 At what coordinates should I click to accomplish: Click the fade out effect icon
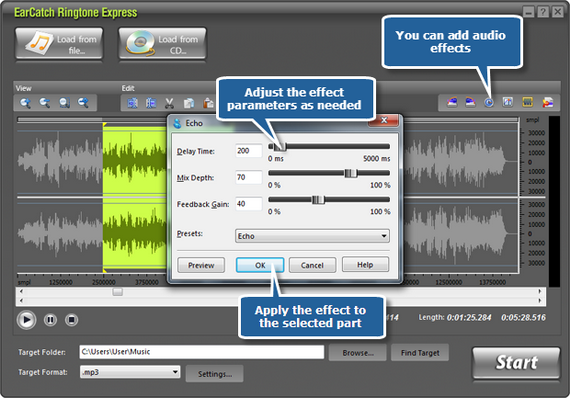[x=470, y=102]
